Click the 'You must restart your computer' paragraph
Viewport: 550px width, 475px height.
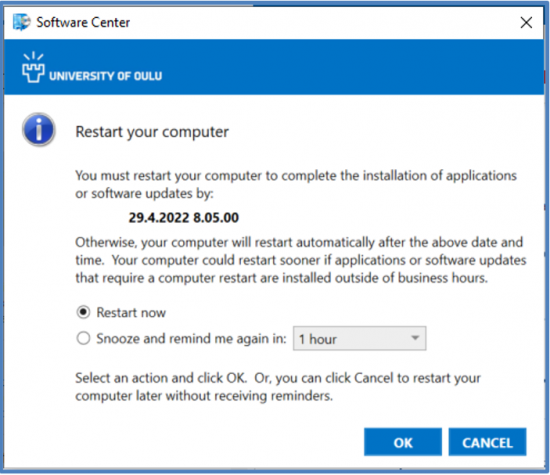[296, 184]
